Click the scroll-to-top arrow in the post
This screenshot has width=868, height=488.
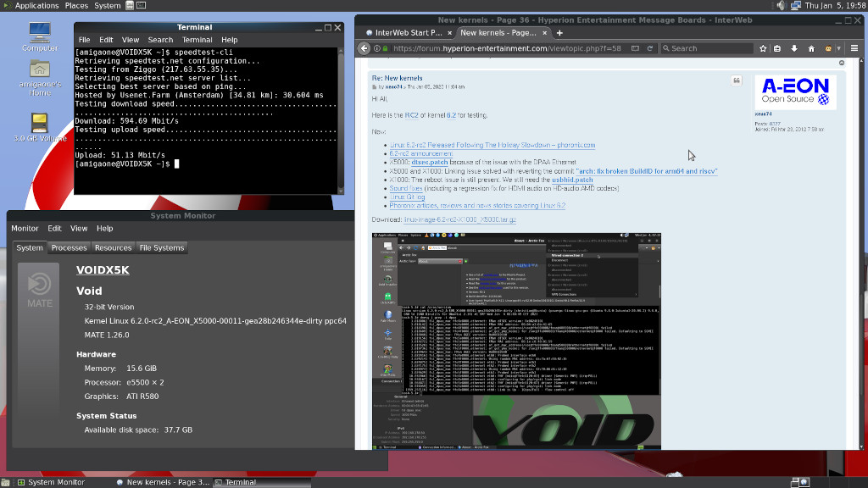[842, 63]
